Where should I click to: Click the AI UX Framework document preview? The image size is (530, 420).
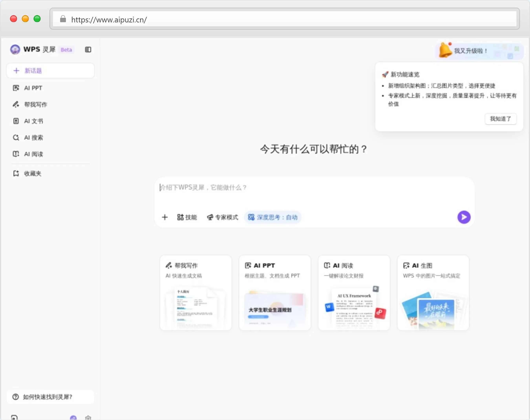tap(354, 308)
